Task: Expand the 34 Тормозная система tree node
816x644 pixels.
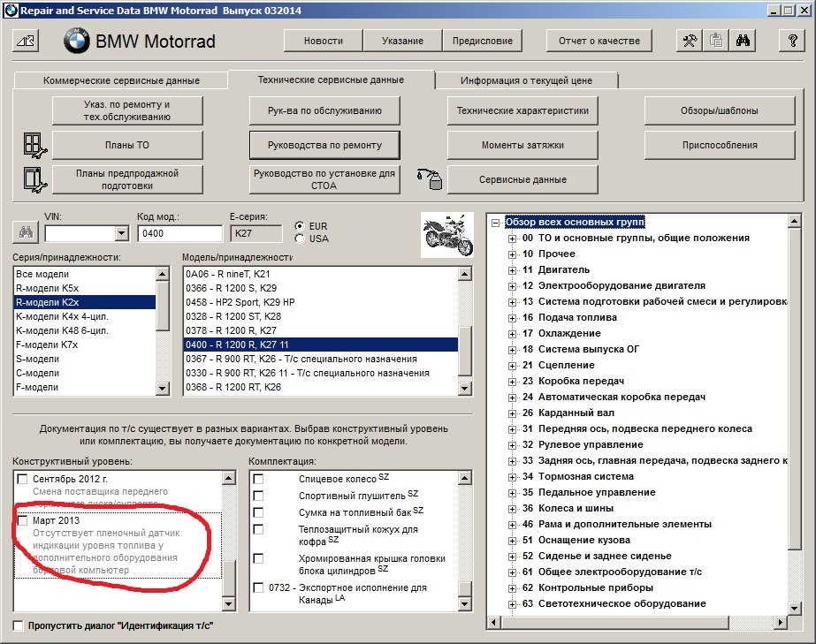Action: pos(512,476)
